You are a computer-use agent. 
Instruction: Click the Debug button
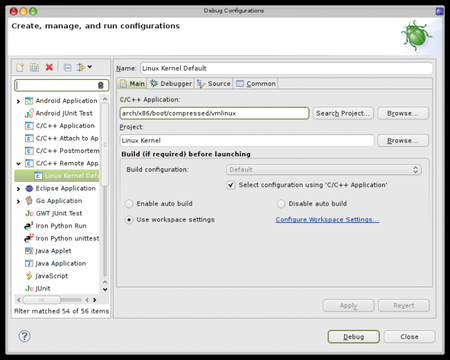354,337
